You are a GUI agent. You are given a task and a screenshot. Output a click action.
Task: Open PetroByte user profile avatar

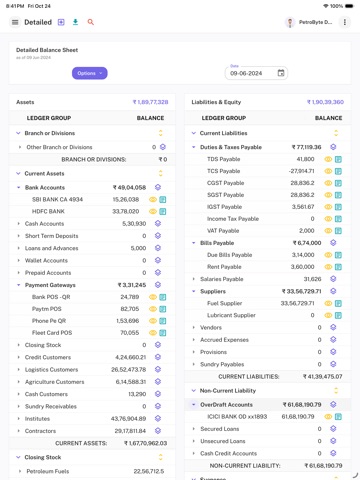(x=290, y=22)
